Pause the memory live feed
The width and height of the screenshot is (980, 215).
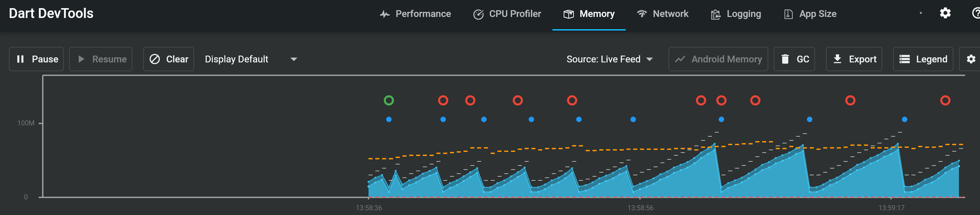[x=36, y=59]
